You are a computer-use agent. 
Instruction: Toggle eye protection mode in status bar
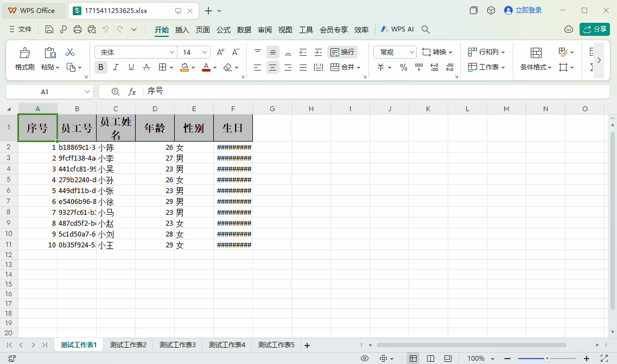click(x=365, y=359)
